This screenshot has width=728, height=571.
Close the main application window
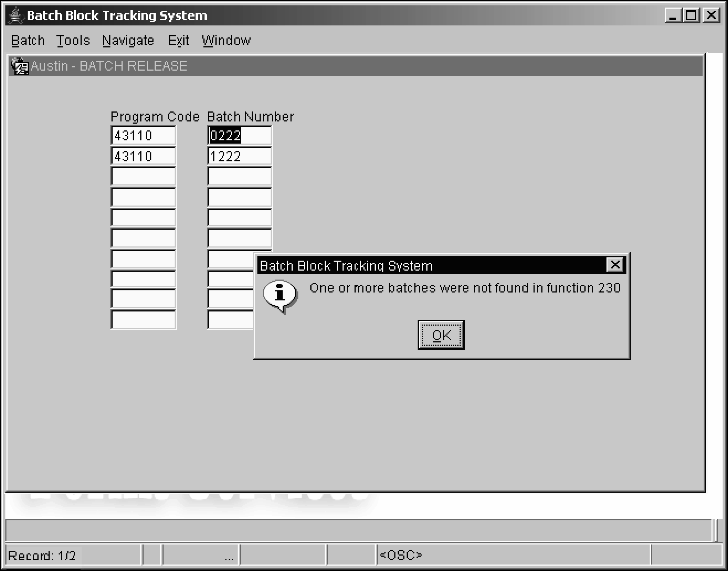pos(711,15)
